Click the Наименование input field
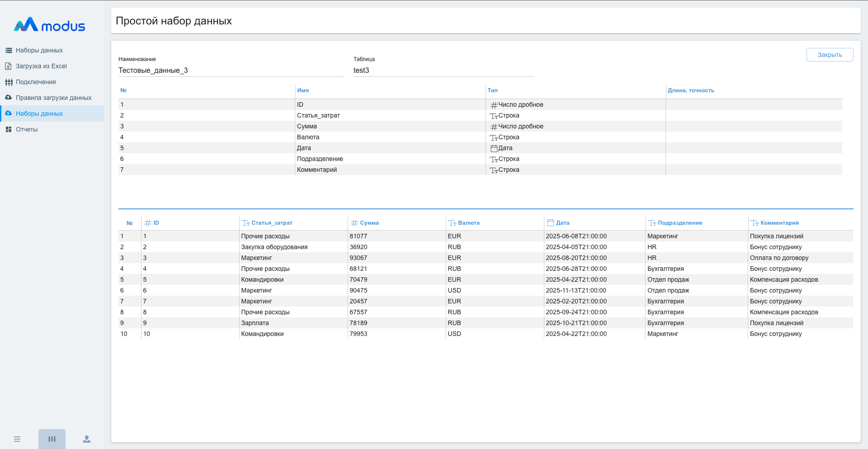868x449 pixels. point(231,71)
